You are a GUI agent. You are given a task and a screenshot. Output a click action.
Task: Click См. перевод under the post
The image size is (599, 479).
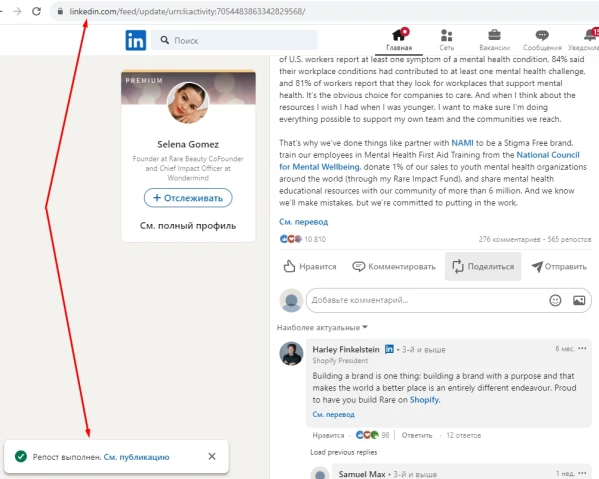303,222
